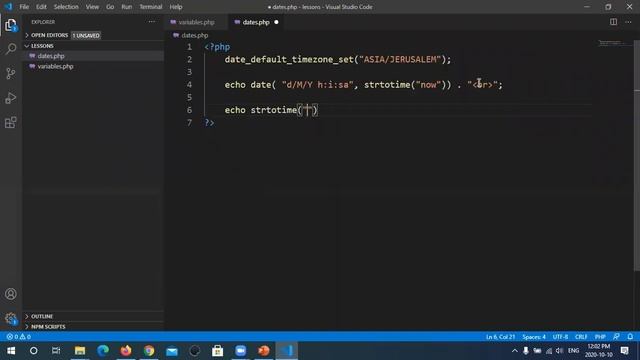
Task: Open Explorer panel more actions ellipsis
Action: tap(152, 22)
